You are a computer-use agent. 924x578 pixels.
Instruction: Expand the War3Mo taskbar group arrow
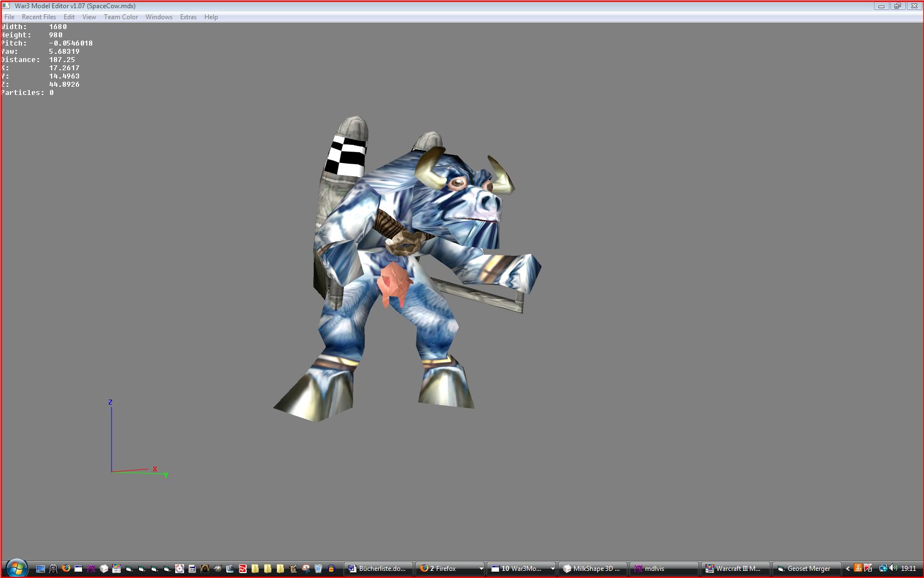coord(553,569)
